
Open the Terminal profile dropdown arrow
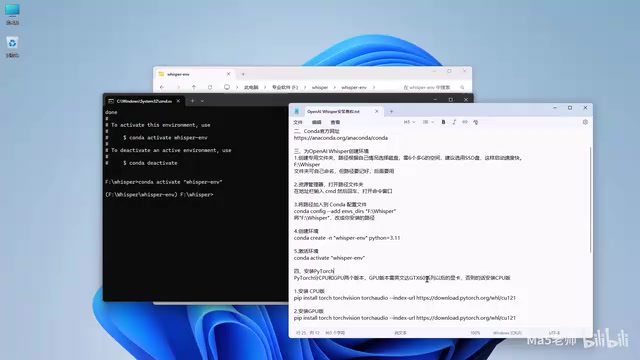[x=202, y=101]
